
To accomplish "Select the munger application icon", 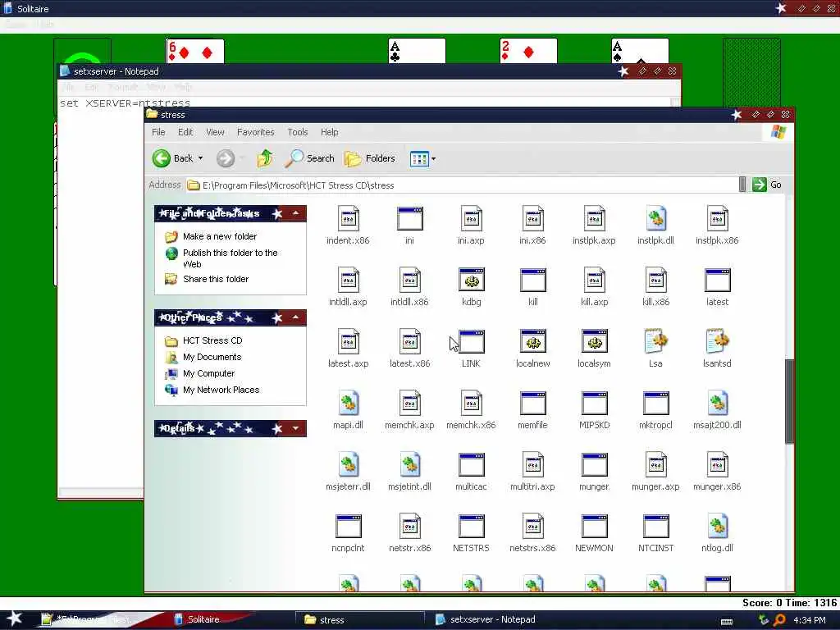I will [x=595, y=465].
